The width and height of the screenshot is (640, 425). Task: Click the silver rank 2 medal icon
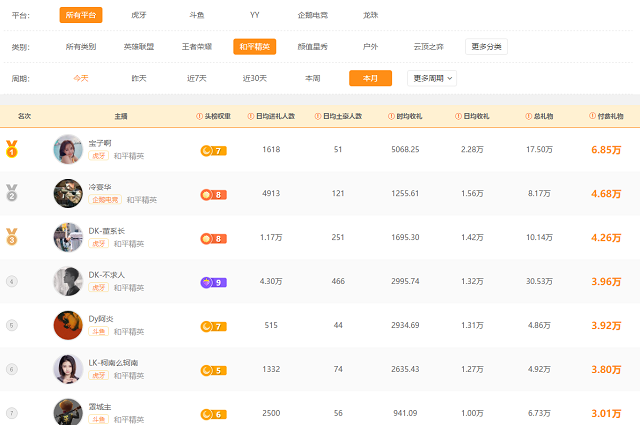tap(12, 193)
